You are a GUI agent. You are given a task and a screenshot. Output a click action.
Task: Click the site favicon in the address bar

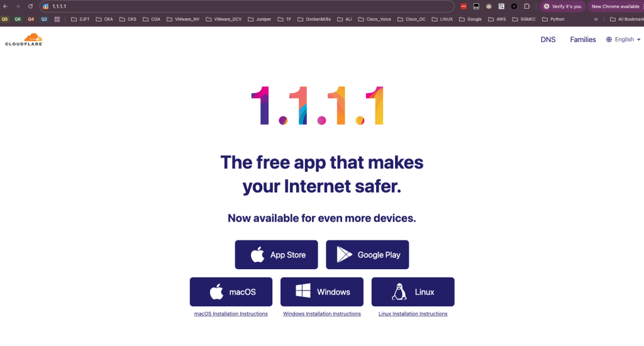click(45, 6)
